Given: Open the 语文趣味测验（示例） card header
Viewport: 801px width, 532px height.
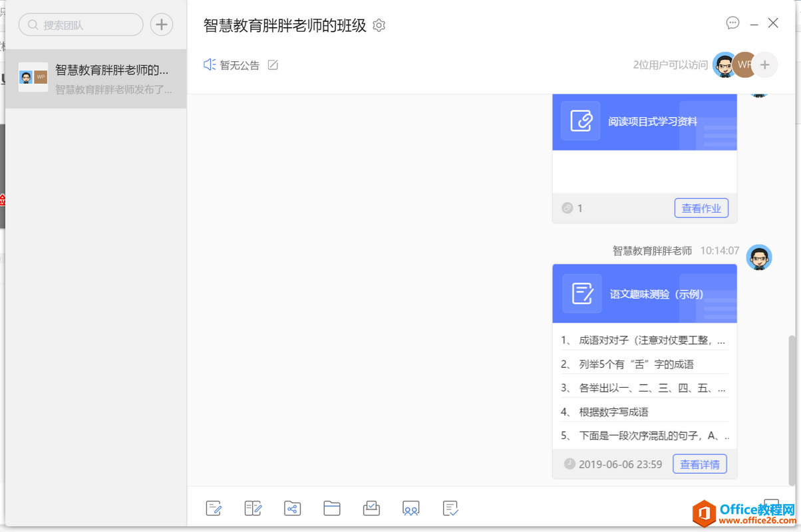Looking at the screenshot, I should [x=644, y=294].
